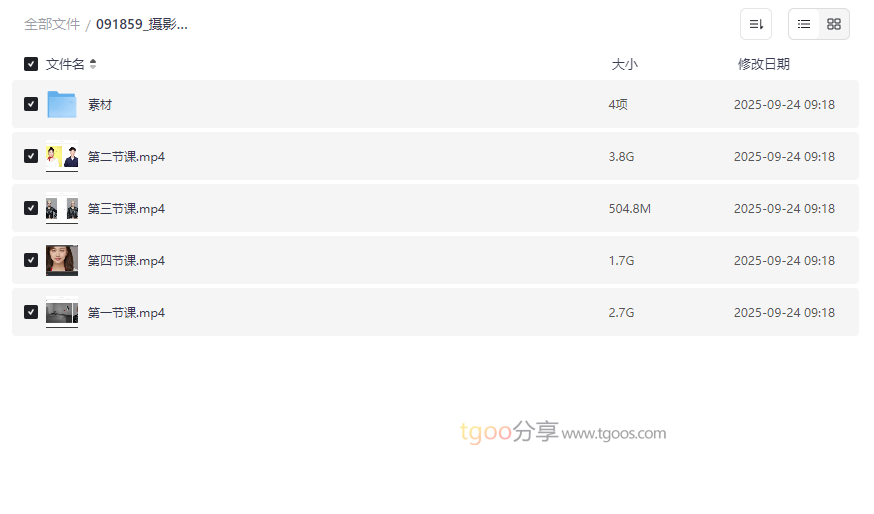Switch to grid view layout

coord(834,24)
